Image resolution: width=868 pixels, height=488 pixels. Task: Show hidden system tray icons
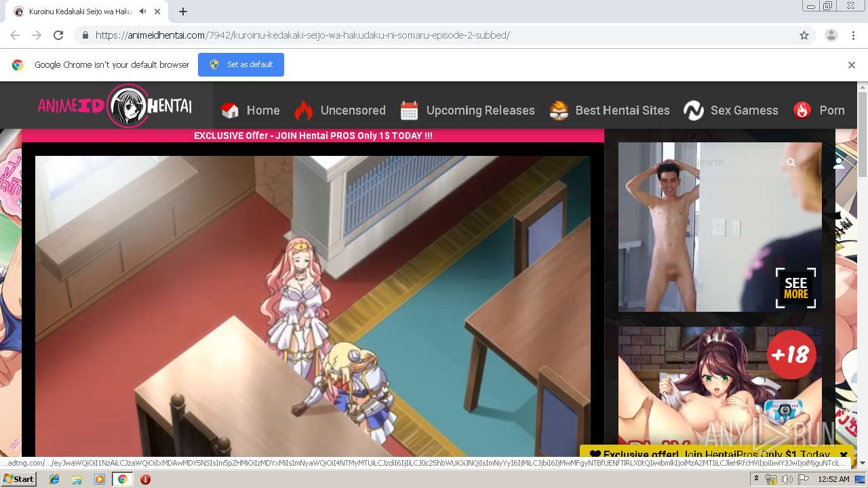(x=756, y=479)
